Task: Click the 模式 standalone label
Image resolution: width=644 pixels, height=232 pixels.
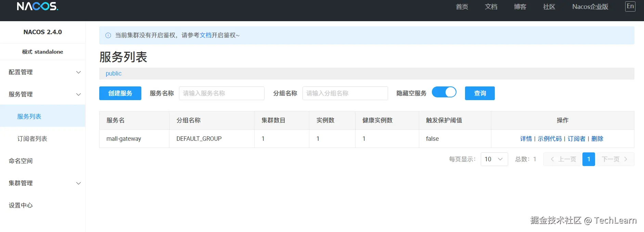Action: [42, 52]
